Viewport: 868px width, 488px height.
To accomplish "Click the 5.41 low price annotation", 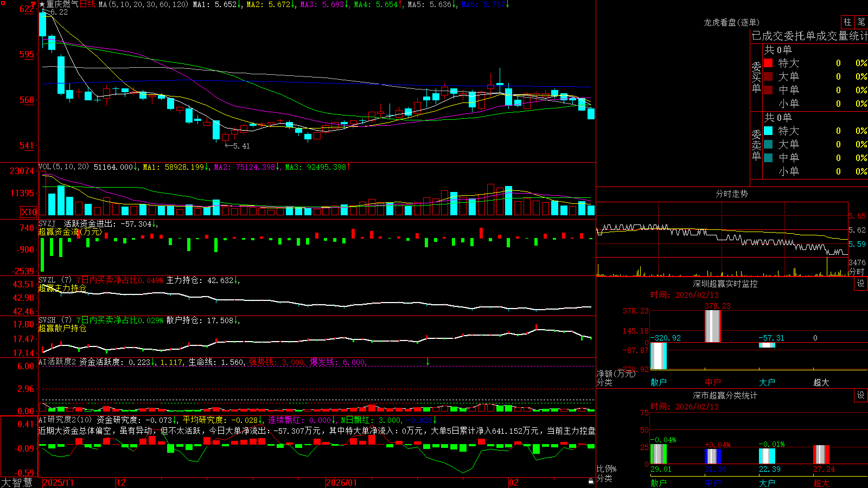I will [x=238, y=146].
